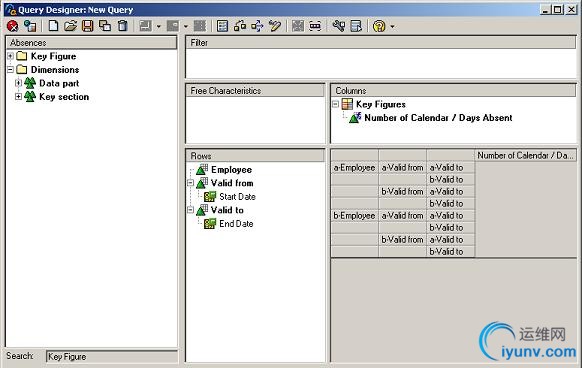Open the Help icon dropdown arrow

[392, 27]
